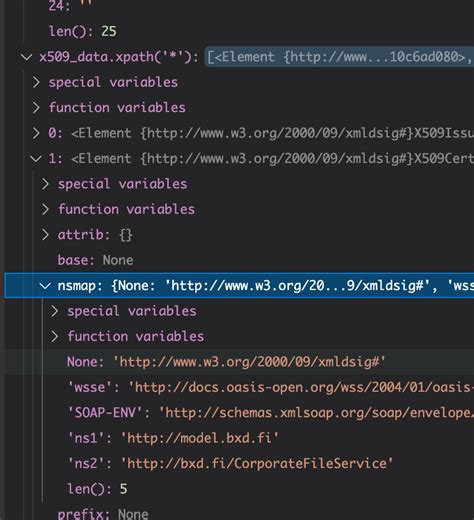This screenshot has width=474, height=520.
Task: Collapse the nsmap dictionary row
Action: pos(45,286)
